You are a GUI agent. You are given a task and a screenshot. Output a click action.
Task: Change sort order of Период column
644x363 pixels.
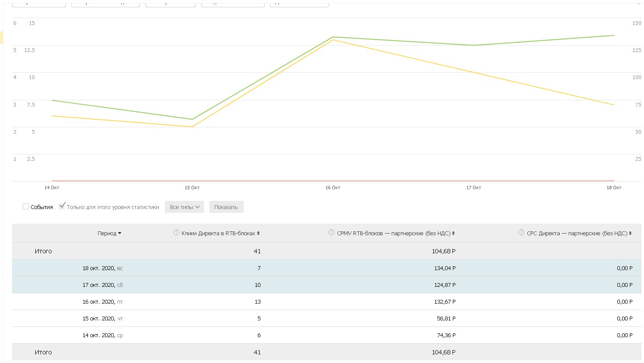109,234
